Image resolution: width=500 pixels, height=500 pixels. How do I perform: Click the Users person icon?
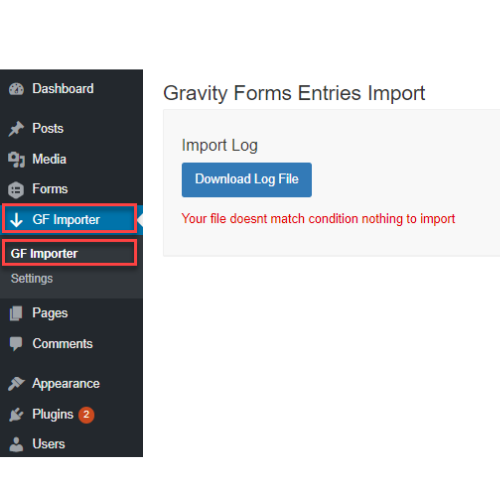pos(16,444)
